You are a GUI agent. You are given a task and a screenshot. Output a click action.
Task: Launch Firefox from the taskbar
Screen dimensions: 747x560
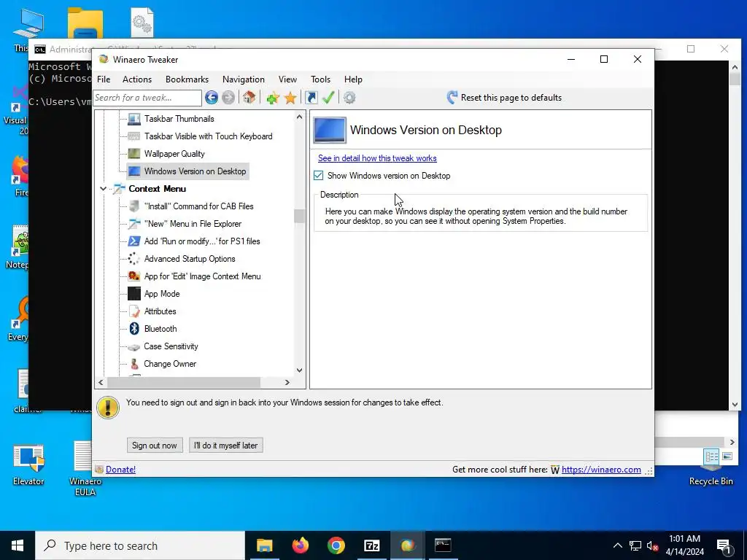point(300,545)
